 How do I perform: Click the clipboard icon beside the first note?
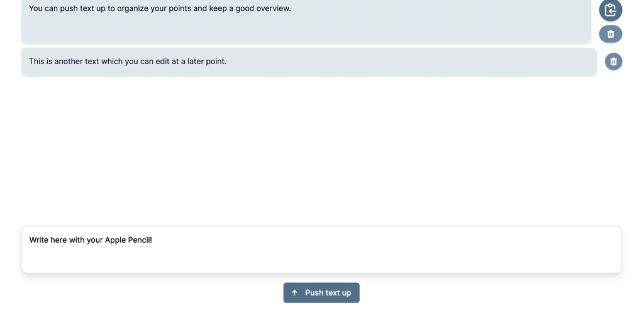pyautogui.click(x=610, y=10)
